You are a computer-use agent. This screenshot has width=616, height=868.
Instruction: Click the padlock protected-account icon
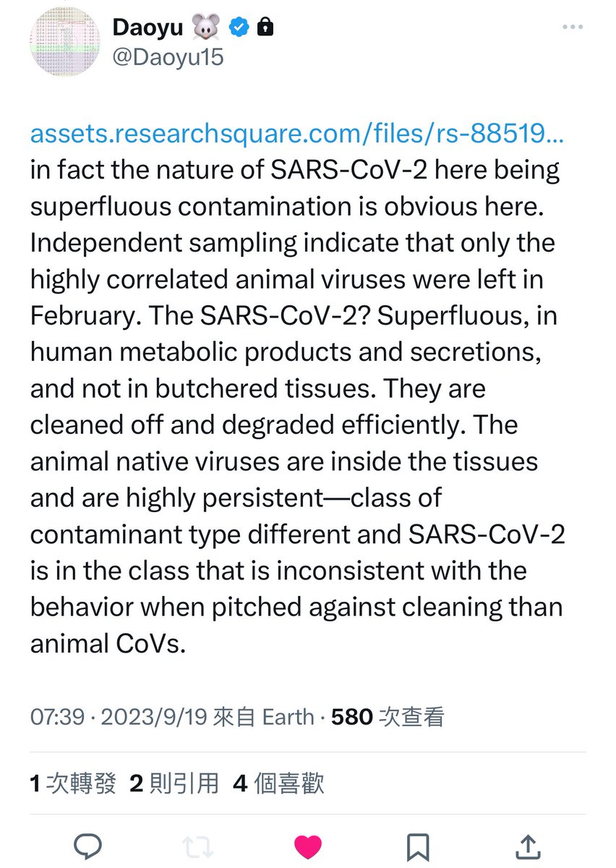265,27
